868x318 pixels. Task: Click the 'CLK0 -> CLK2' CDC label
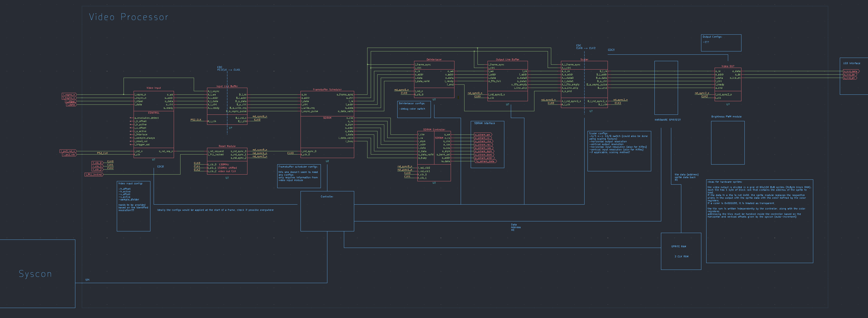pyautogui.click(x=586, y=48)
